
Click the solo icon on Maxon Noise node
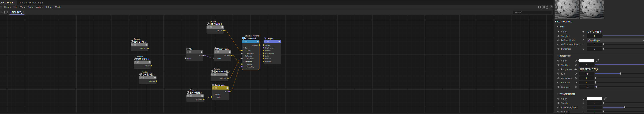click(x=215, y=52)
